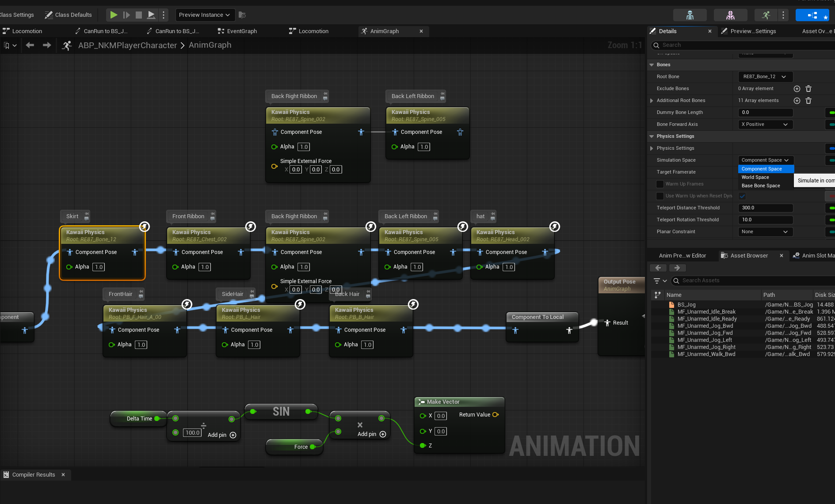Click the back navigation arrow in breadcrumb bar

tap(30, 45)
